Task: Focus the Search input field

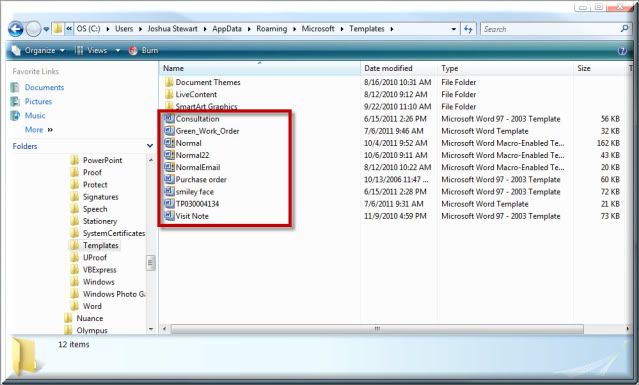Action: point(550,29)
